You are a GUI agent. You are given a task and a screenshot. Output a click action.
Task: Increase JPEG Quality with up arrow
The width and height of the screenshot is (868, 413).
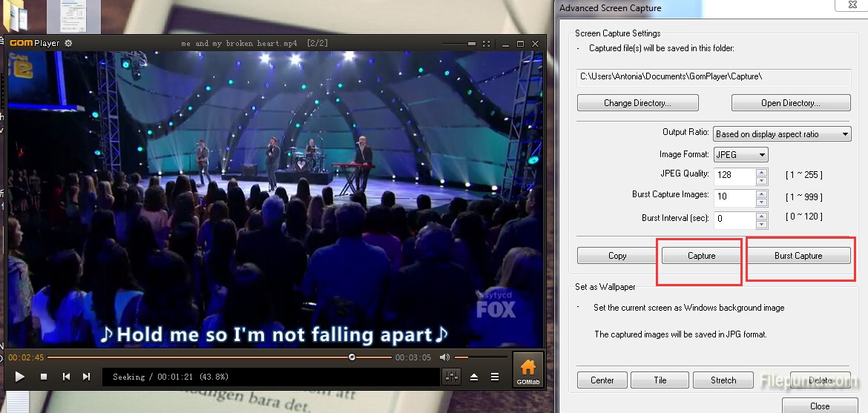[x=761, y=172]
